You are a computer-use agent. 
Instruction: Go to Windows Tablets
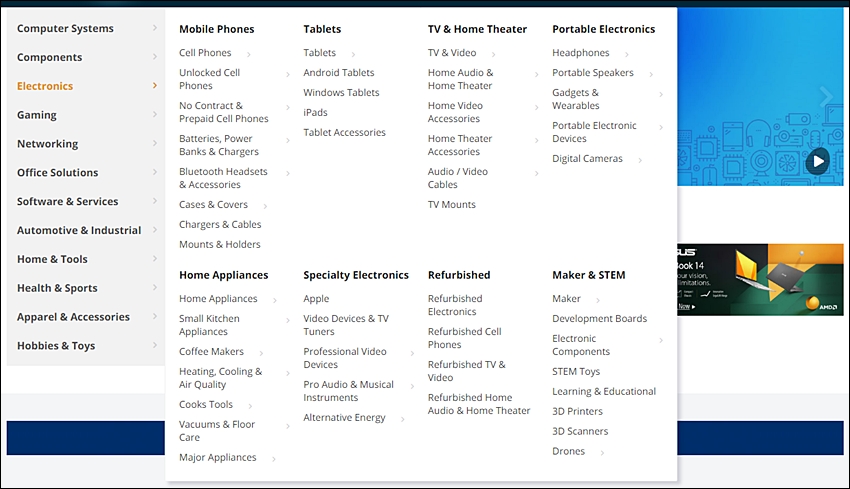pyautogui.click(x=342, y=92)
